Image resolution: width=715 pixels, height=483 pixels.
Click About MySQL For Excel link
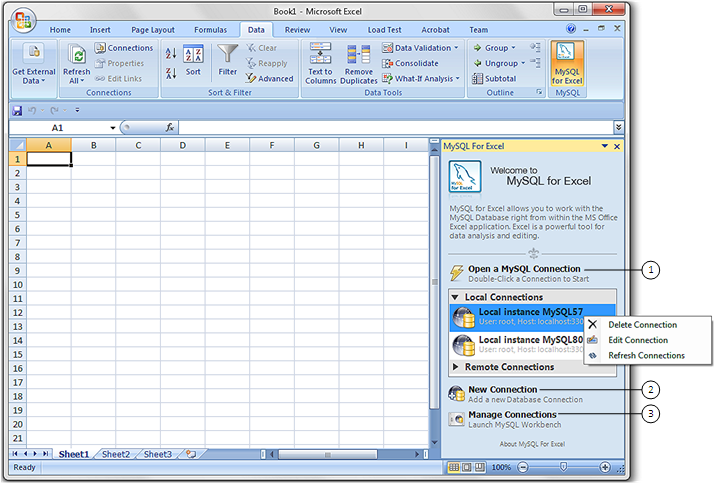pos(532,444)
